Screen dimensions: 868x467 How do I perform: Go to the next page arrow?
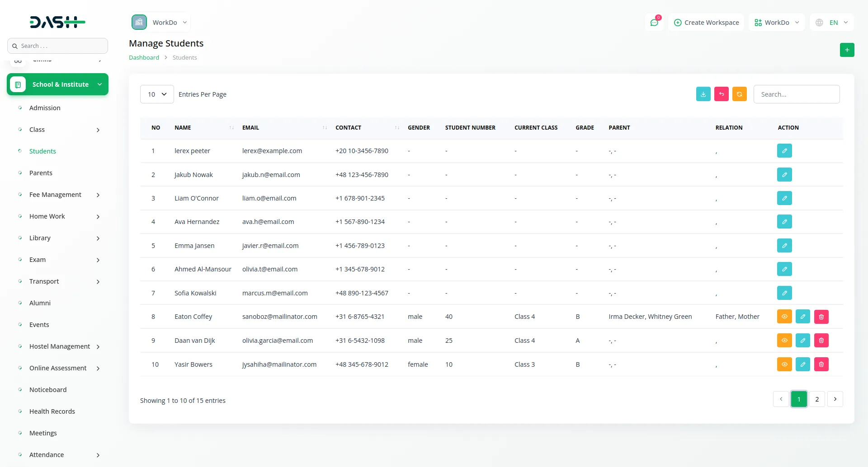pos(835,399)
